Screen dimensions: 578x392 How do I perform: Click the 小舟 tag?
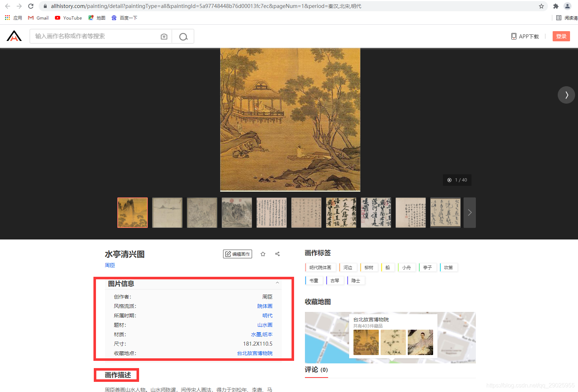[x=407, y=267]
